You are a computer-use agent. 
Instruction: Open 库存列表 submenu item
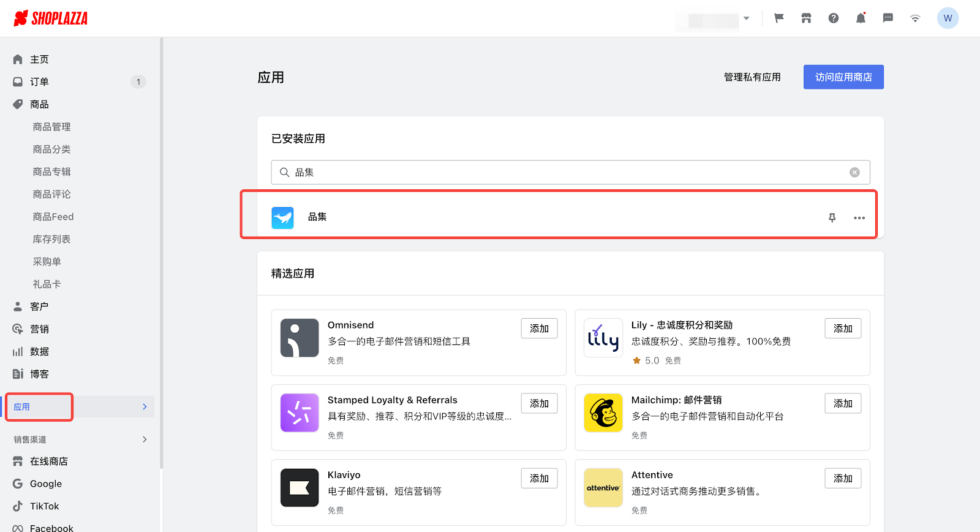[x=51, y=239]
